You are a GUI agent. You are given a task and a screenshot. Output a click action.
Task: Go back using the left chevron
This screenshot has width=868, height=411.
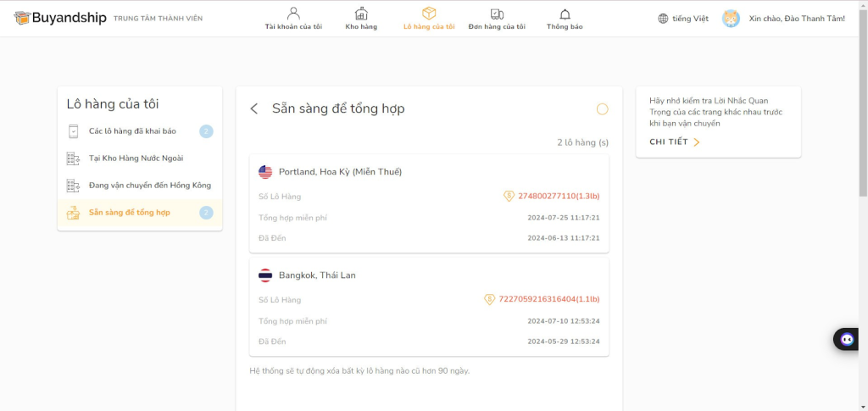[x=254, y=109]
